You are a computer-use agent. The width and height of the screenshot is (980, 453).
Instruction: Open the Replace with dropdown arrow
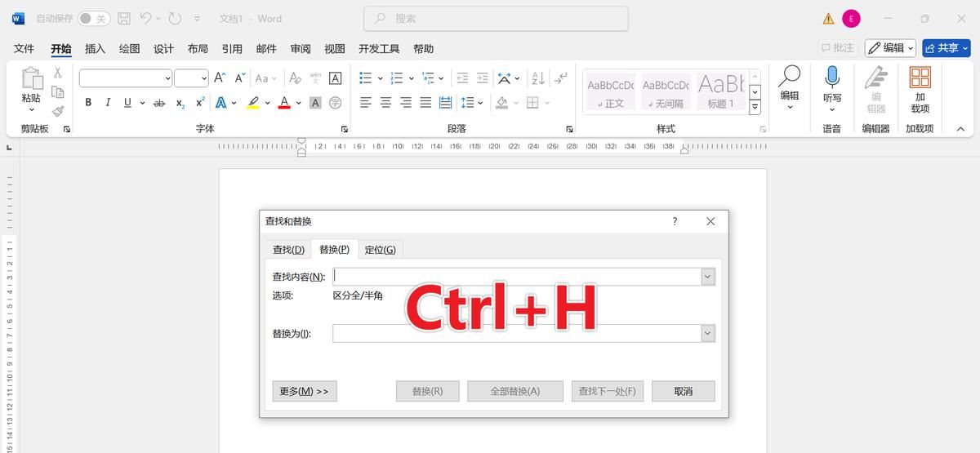click(x=708, y=333)
